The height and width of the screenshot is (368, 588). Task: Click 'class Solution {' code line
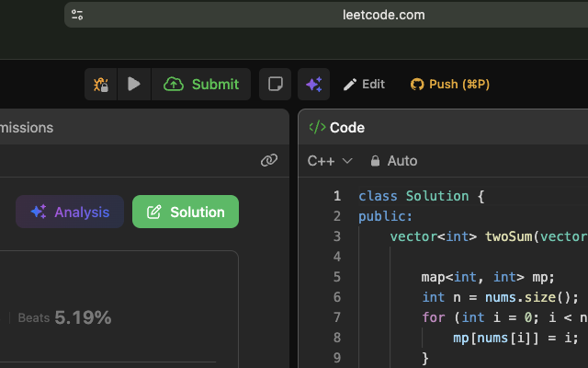(422, 196)
